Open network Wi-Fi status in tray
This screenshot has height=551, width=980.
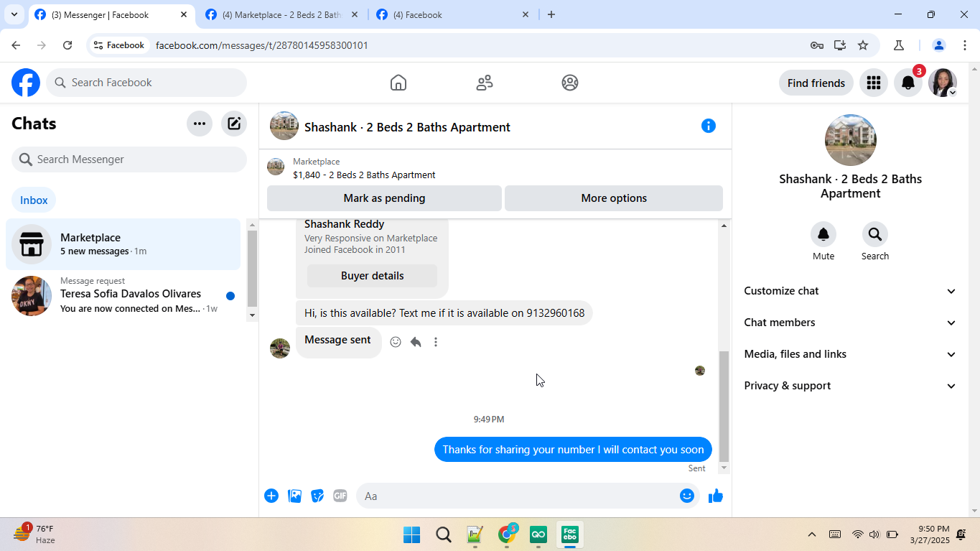[x=857, y=534]
